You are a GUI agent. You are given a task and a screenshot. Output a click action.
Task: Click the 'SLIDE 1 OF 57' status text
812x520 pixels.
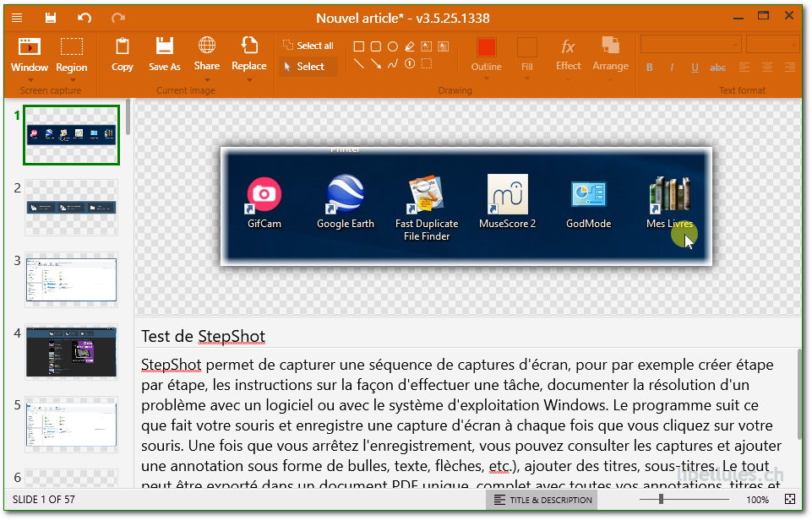click(43, 500)
